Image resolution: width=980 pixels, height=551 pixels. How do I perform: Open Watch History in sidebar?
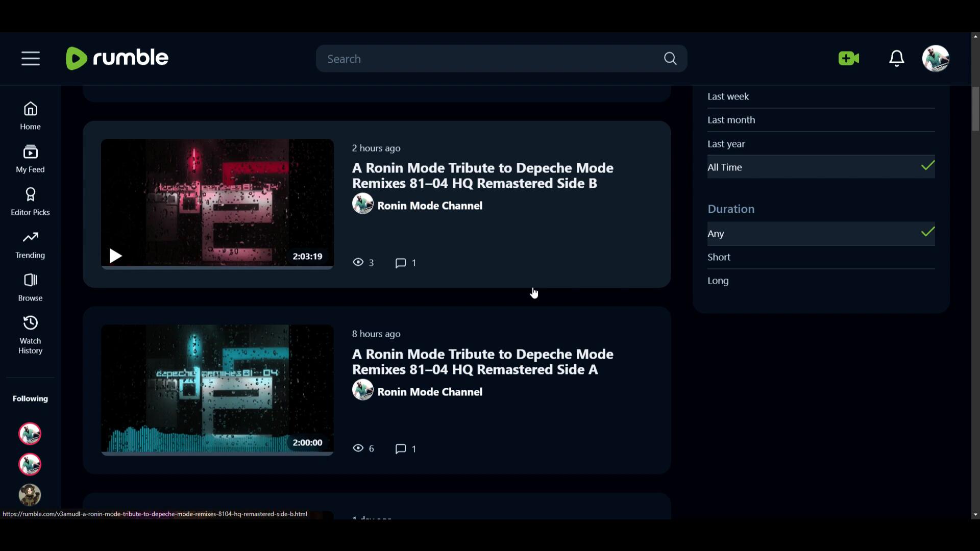[x=30, y=335]
